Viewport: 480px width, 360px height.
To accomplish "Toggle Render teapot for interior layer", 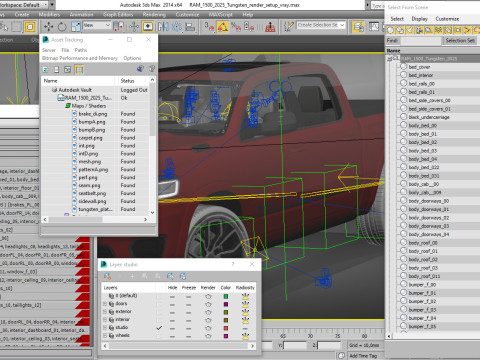I will click(208, 320).
